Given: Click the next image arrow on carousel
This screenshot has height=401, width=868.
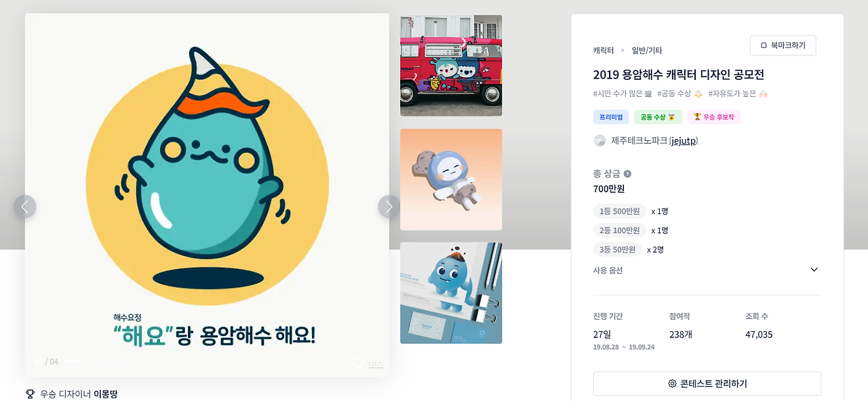Looking at the screenshot, I should [x=389, y=207].
